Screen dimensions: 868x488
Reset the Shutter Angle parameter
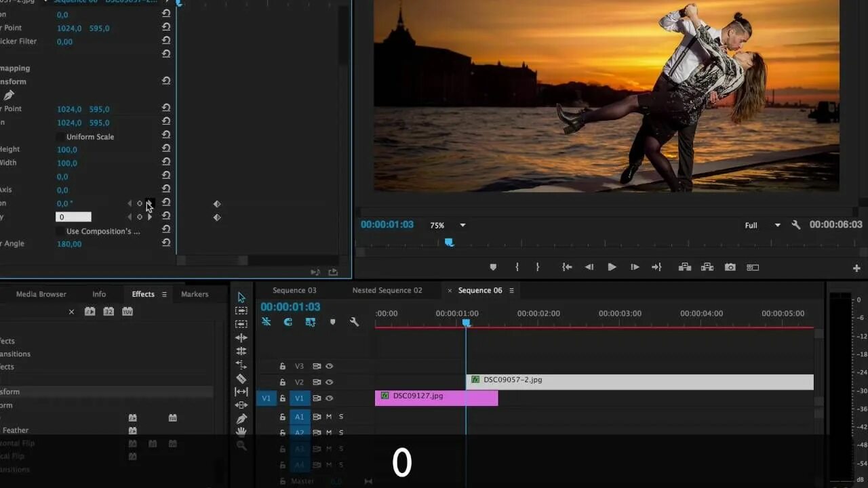166,243
